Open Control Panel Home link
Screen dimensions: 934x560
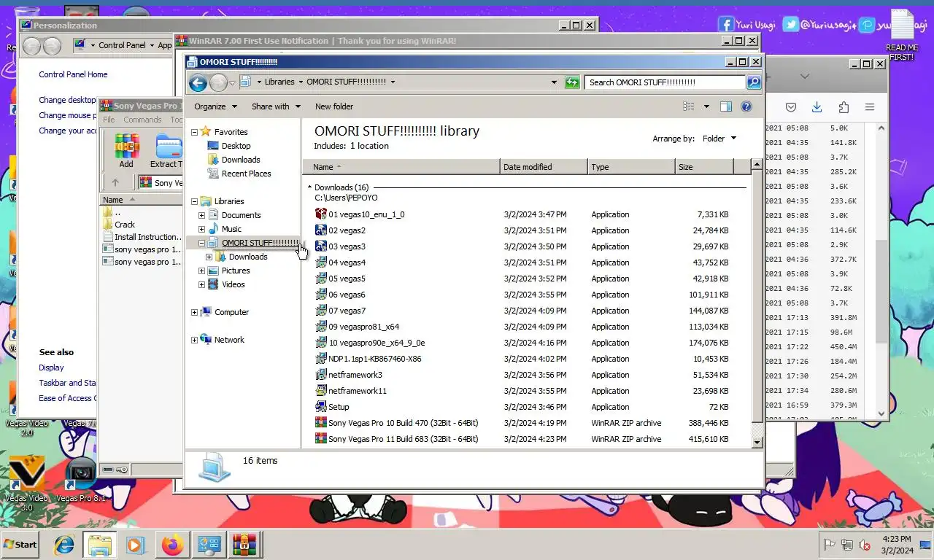[x=73, y=74]
